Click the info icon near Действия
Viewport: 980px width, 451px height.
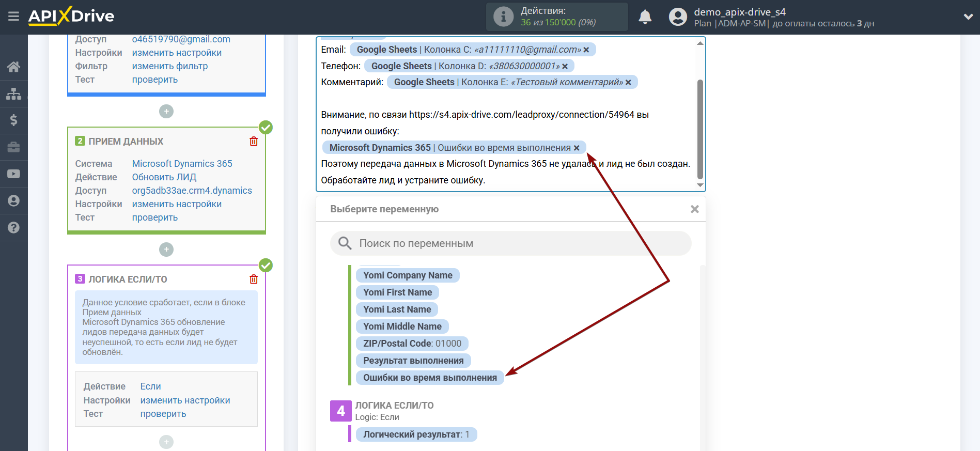point(503,17)
